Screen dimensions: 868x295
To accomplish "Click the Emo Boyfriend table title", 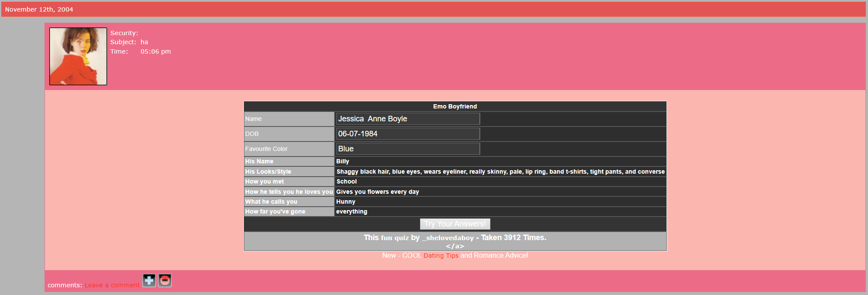I will (455, 106).
